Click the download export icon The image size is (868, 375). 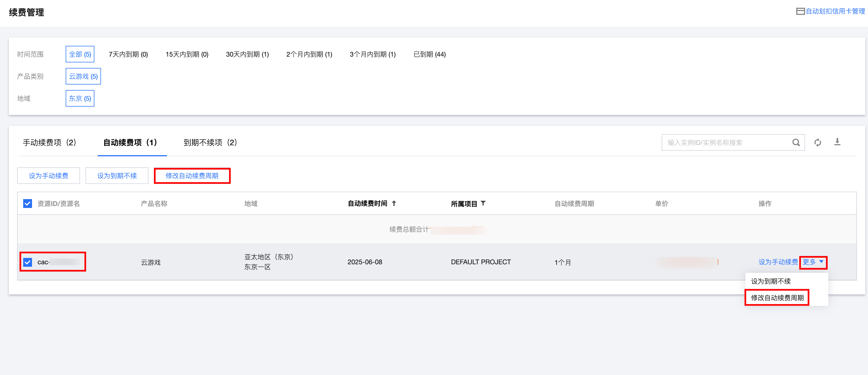837,142
